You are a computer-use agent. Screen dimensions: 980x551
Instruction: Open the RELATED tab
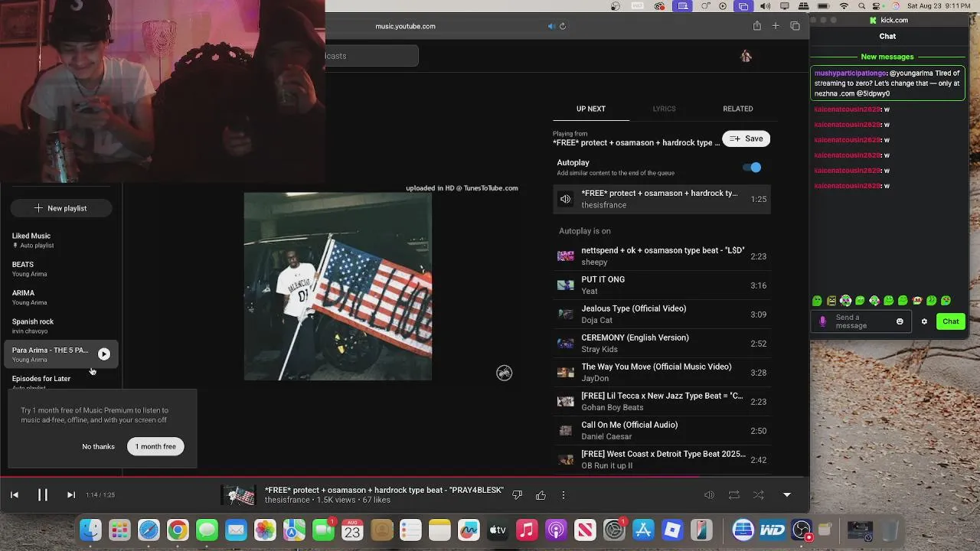pyautogui.click(x=738, y=109)
